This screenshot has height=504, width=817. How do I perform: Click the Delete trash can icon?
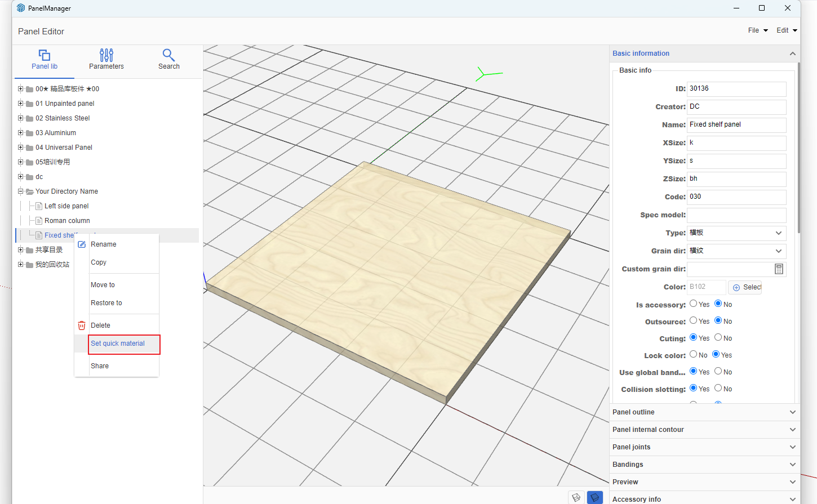tap(82, 325)
